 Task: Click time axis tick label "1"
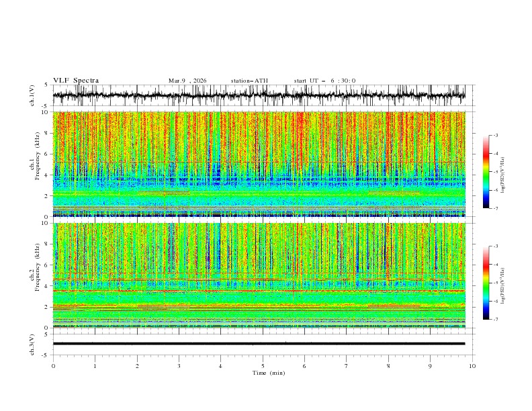point(95,366)
